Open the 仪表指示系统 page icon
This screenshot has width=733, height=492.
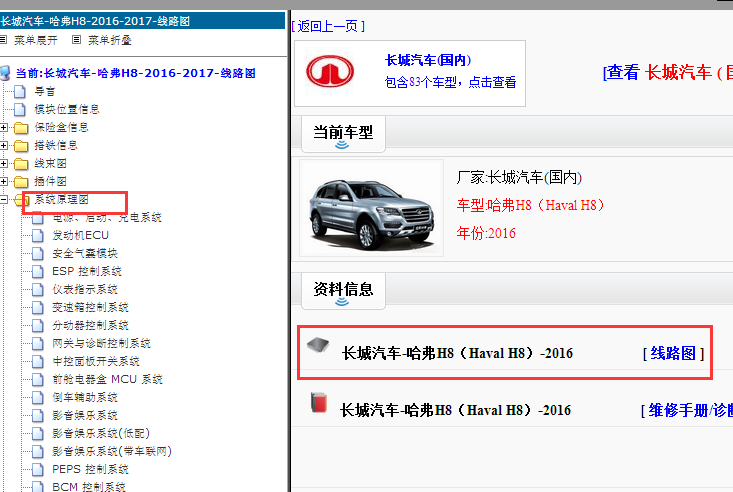(x=38, y=289)
